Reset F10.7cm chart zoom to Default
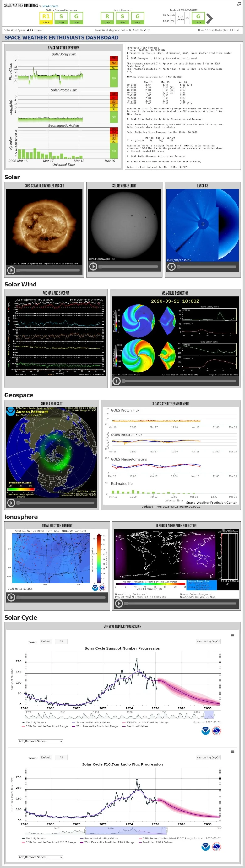Viewport: 245px width, 868px height. click(46, 757)
